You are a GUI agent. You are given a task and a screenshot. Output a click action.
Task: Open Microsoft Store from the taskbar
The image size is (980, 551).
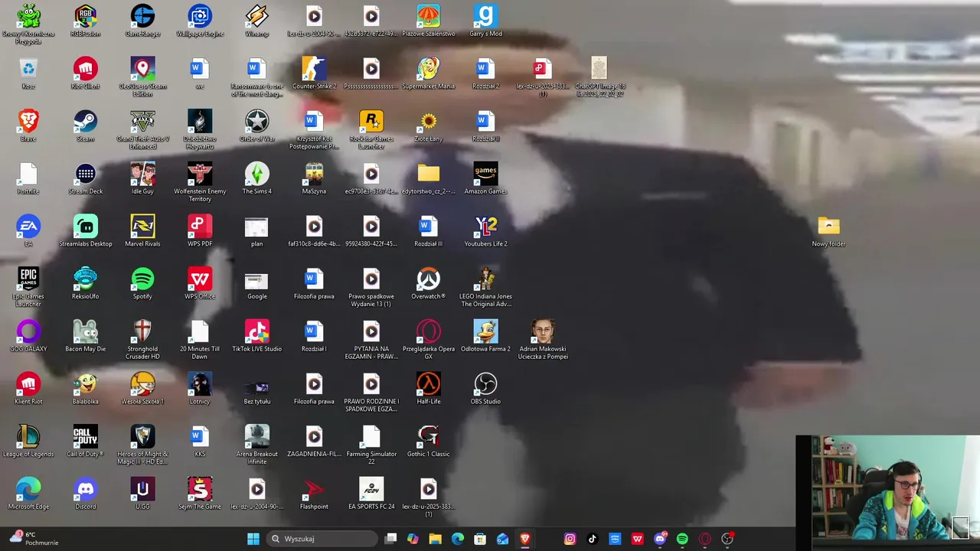(480, 539)
